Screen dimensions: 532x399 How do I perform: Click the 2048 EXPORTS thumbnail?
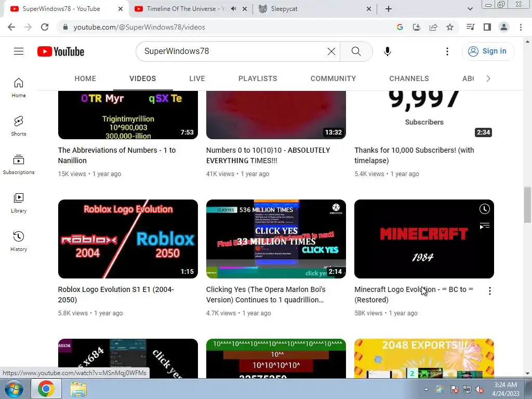tap(424, 358)
